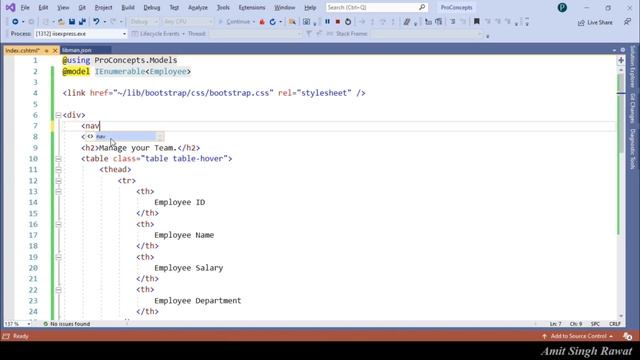
Task: Open the Project menu
Action: tap(103, 7)
